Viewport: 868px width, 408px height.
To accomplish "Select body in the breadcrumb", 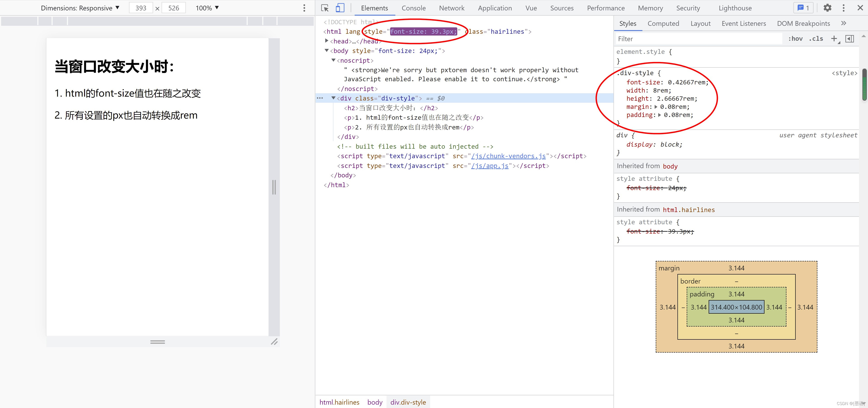I will click(x=375, y=402).
